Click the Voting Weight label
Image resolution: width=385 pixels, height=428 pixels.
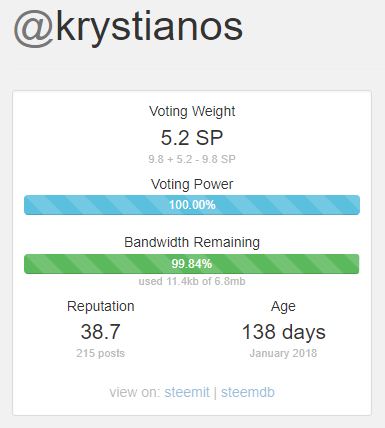(192, 112)
